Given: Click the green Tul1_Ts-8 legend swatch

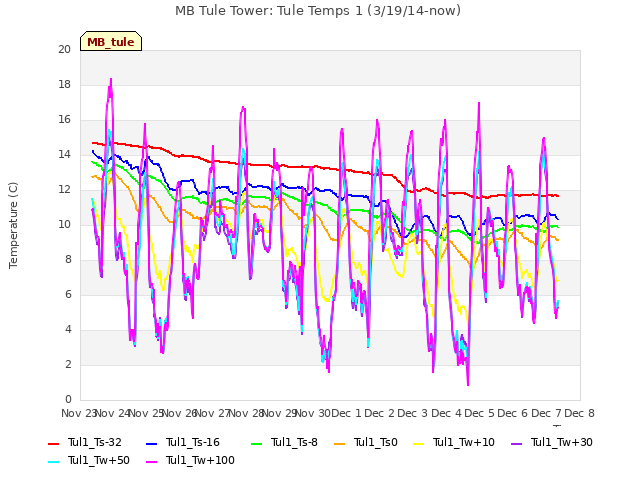Looking at the screenshot, I should (x=256, y=444).
